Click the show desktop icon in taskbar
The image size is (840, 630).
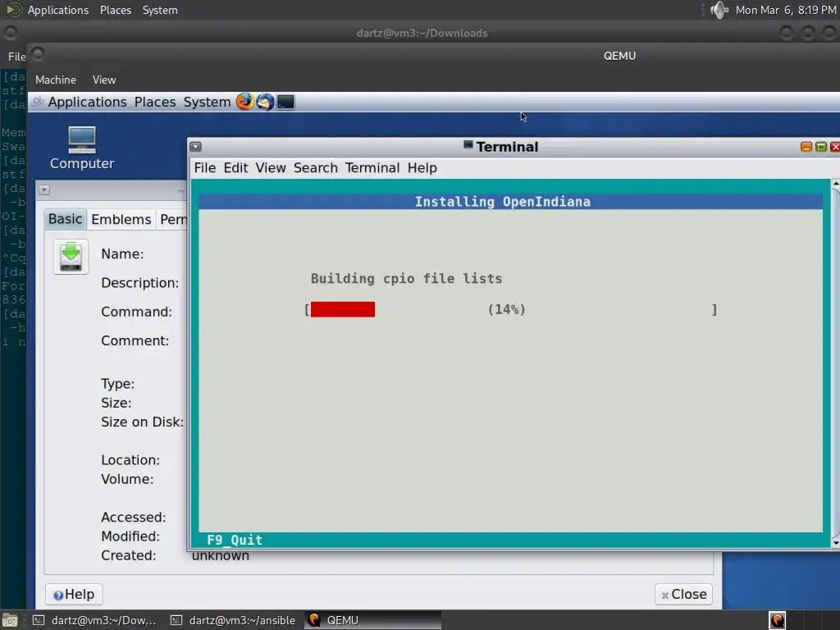pyautogui.click(x=10, y=620)
